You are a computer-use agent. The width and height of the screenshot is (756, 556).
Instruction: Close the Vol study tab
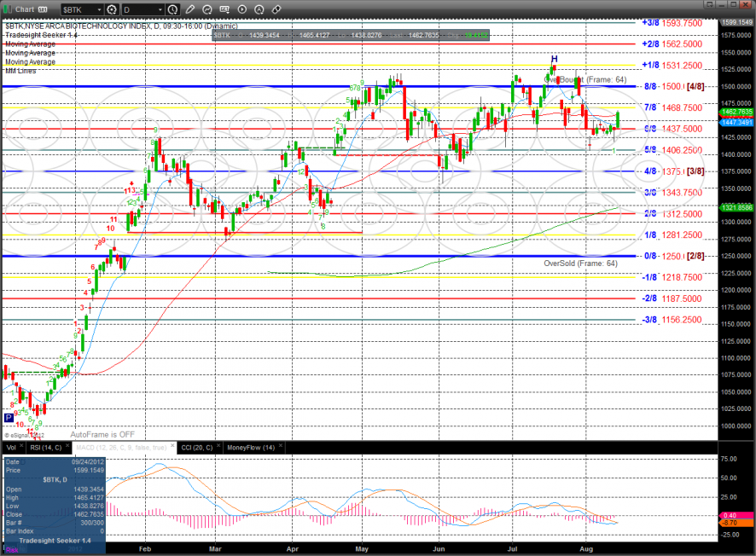tap(21, 446)
